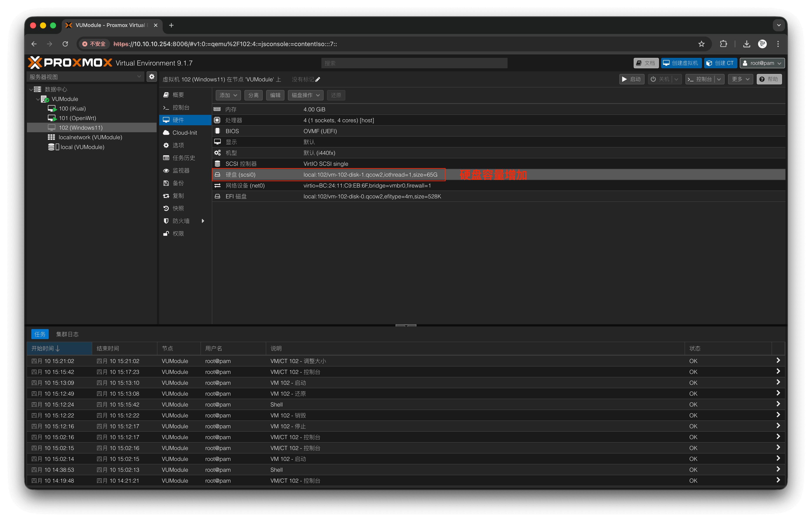The image size is (812, 522).
Task: Open the 磁盘操作 dropdown
Action: click(305, 95)
